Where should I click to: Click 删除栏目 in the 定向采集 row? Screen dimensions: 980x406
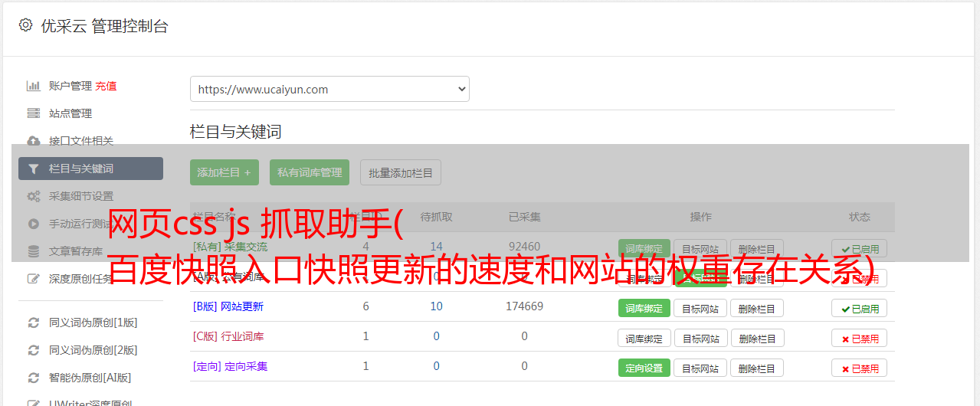tap(757, 368)
